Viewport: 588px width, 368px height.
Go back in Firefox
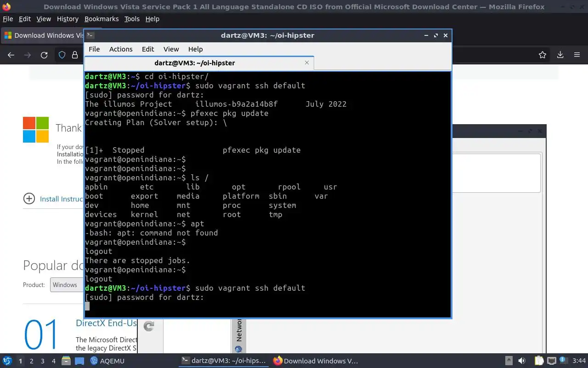11,55
